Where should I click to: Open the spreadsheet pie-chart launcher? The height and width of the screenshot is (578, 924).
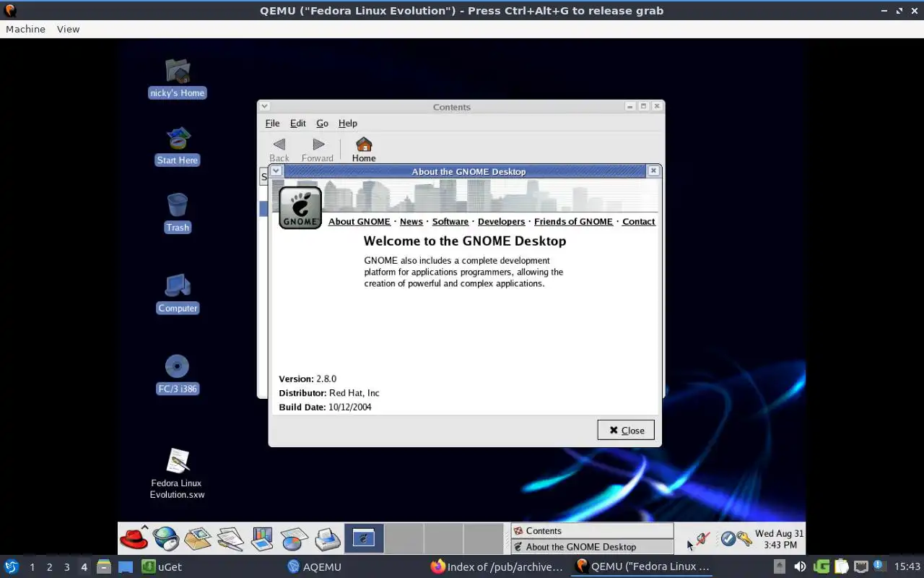click(295, 539)
